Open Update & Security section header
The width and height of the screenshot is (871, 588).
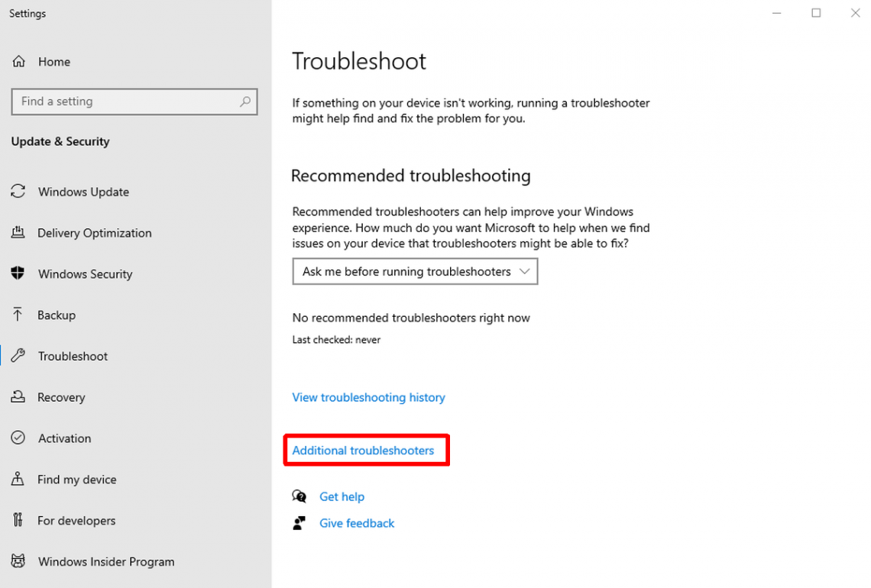60,141
